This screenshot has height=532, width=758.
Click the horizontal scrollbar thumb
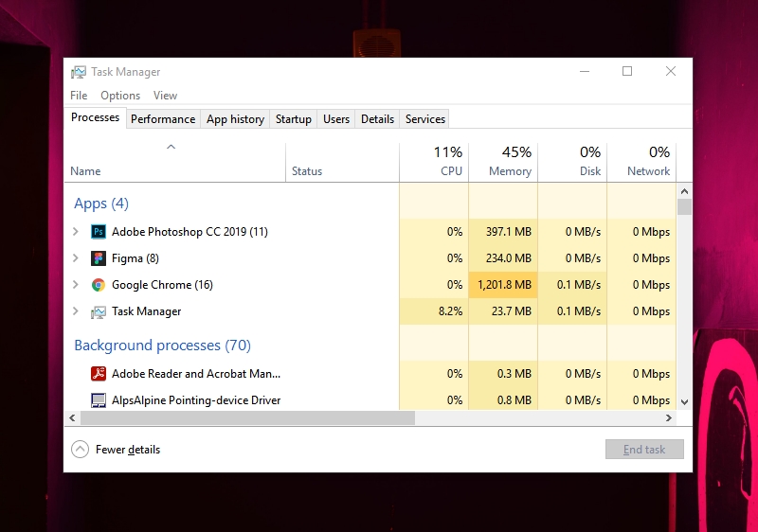click(x=247, y=418)
